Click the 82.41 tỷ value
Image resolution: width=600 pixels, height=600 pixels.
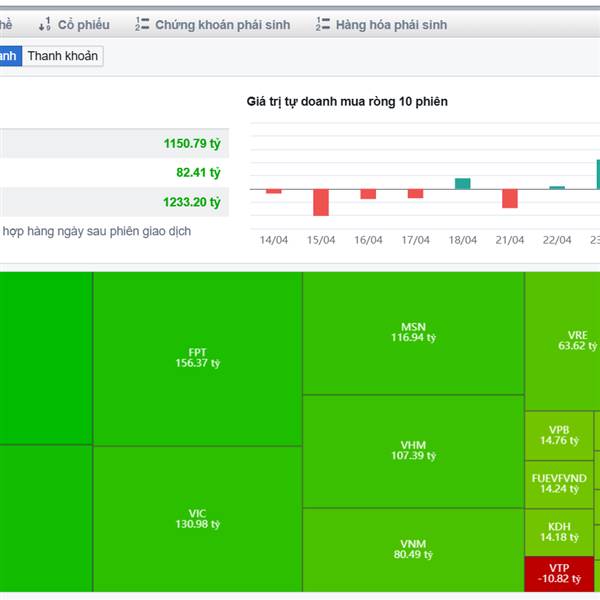pyautogui.click(x=198, y=173)
